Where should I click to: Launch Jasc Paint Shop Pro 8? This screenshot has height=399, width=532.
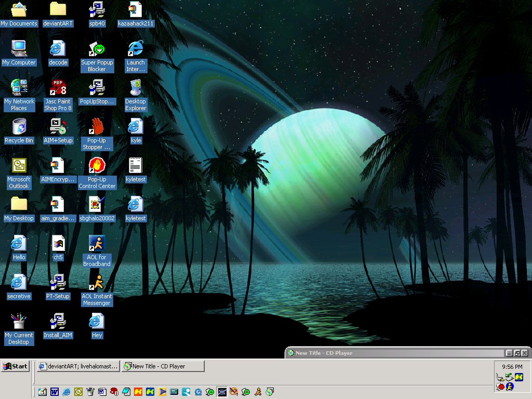pyautogui.click(x=58, y=96)
